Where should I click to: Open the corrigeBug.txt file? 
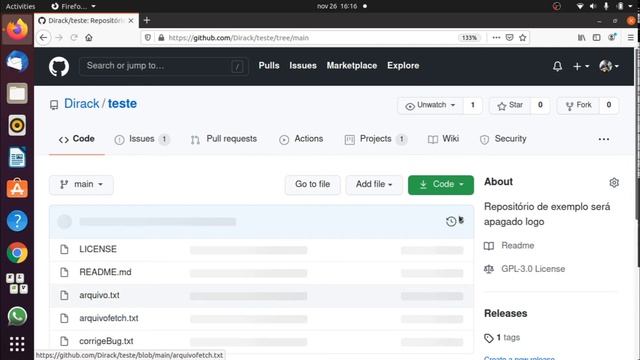pyautogui.click(x=106, y=341)
